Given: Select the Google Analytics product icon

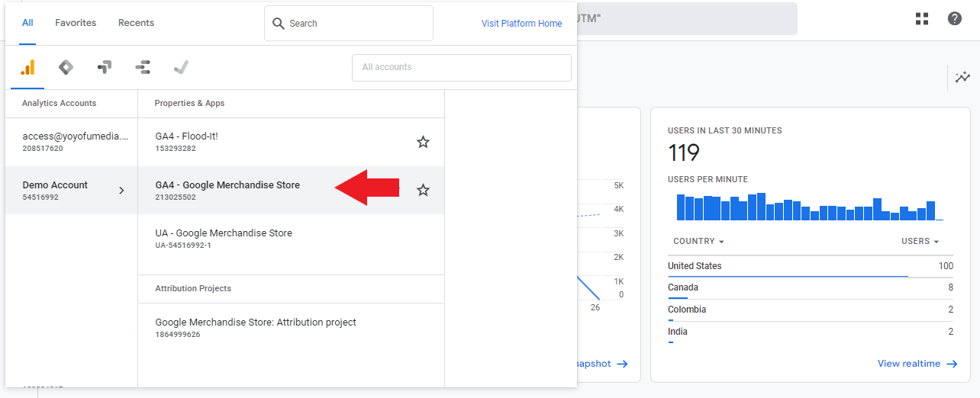Looking at the screenshot, I should 27,67.
